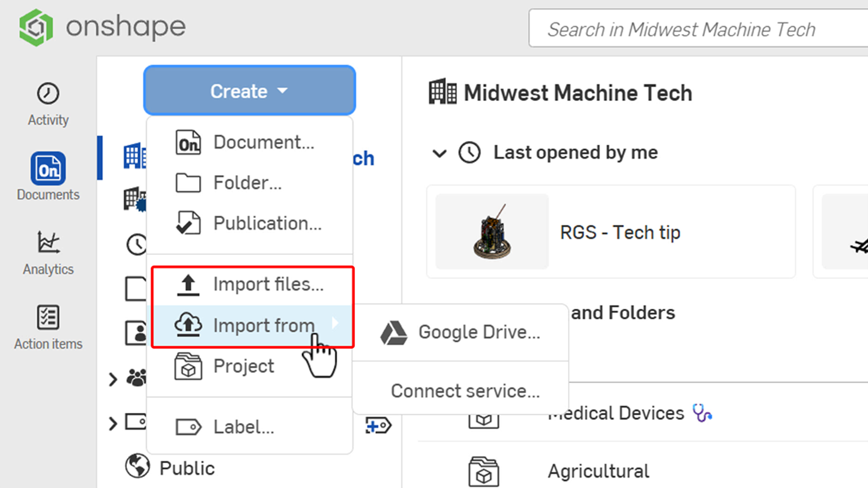Select the Documents icon in the sidebar
Screen dimensions: 868x488
click(x=48, y=168)
